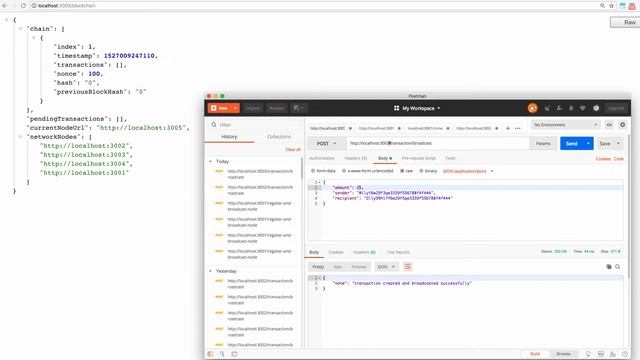640x360 pixels.
Task: Click the search icon in Postman sidebar filter
Action: tap(214, 124)
